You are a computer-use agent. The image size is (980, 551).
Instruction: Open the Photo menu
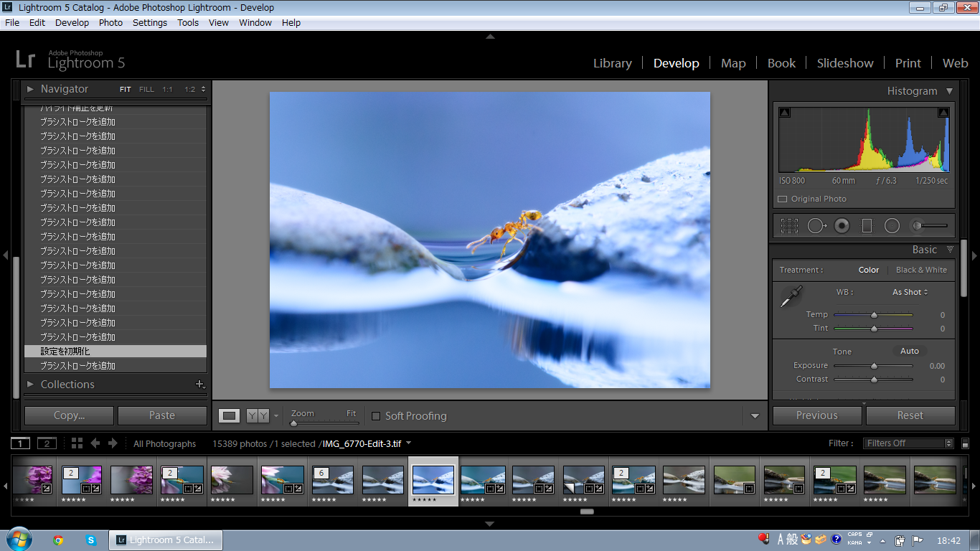(110, 22)
